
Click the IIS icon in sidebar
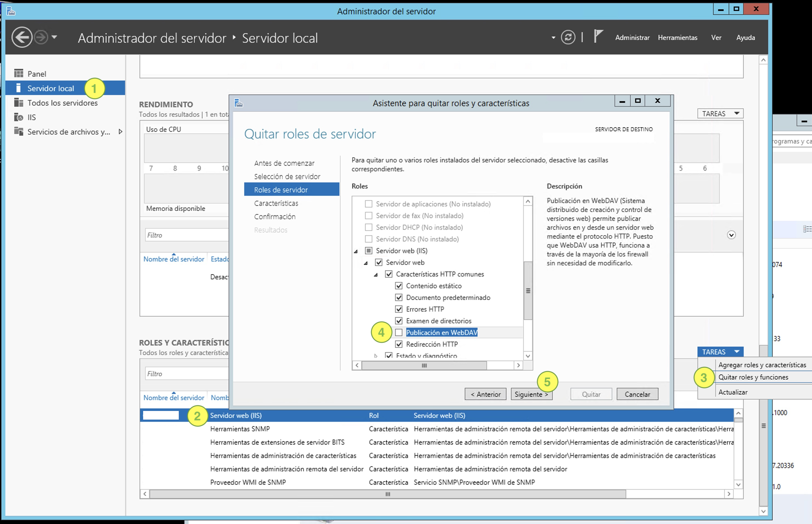point(18,117)
